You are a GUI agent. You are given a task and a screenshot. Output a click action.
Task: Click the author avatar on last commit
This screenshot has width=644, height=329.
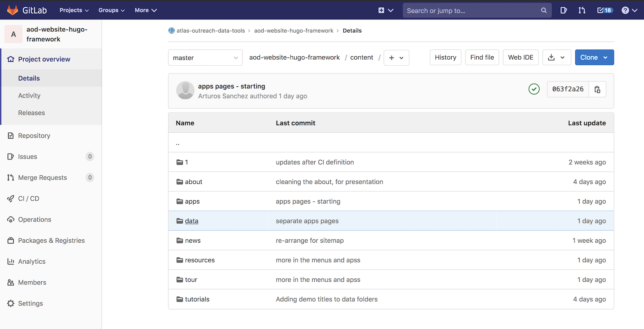tap(185, 90)
